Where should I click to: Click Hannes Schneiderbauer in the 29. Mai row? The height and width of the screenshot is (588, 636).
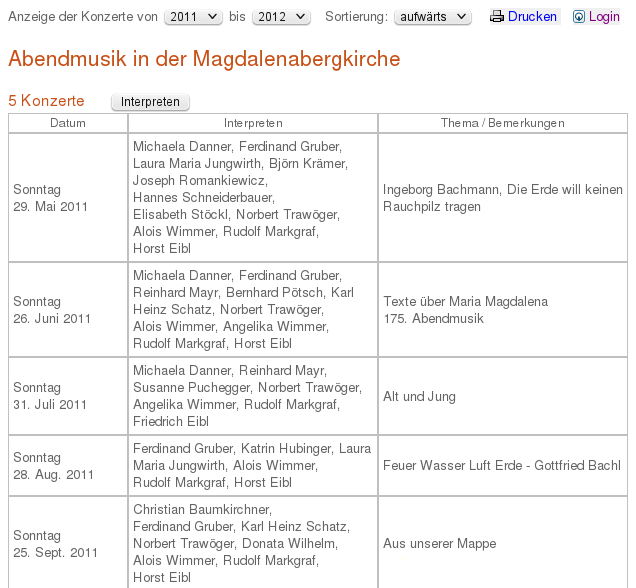[x=203, y=197]
